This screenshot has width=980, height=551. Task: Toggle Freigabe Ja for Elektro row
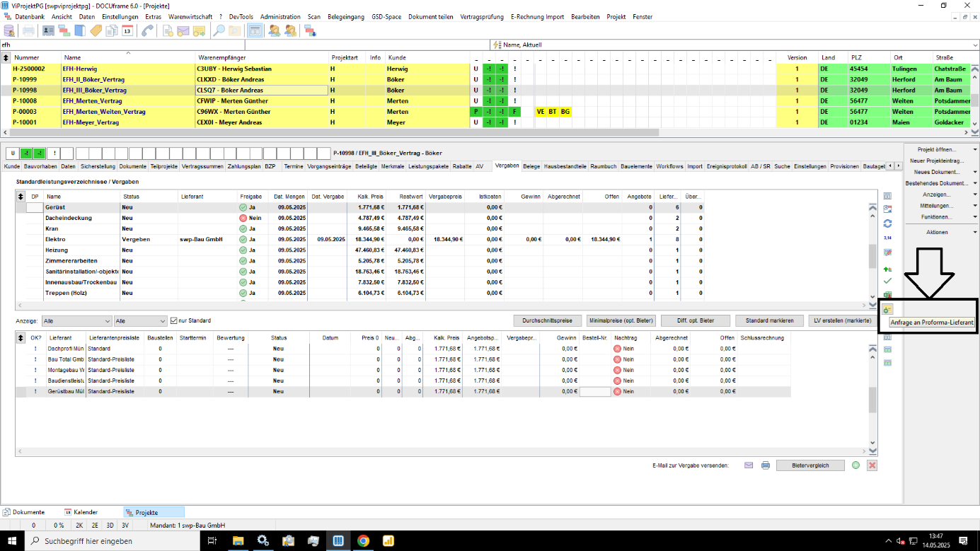click(243, 239)
